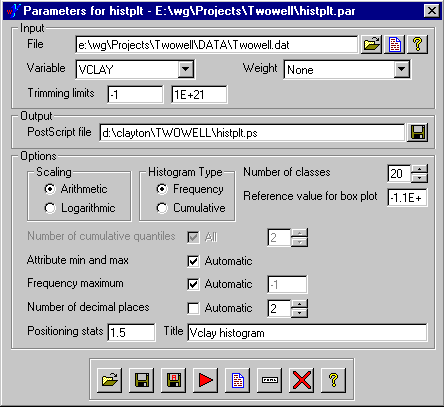Run histplt with the red play button
This screenshot has width=444, height=407.
click(x=206, y=380)
